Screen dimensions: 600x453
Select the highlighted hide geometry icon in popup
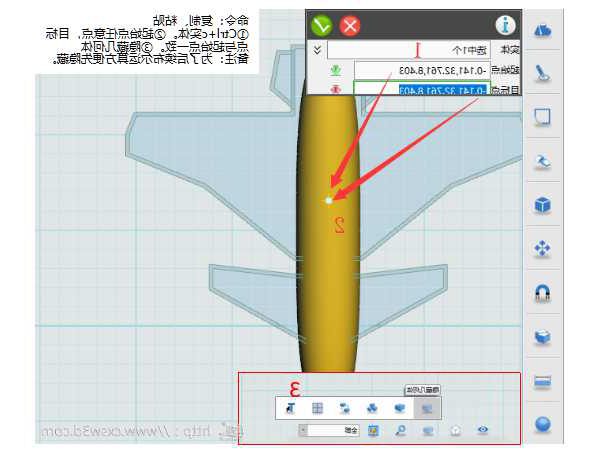pos(427,409)
